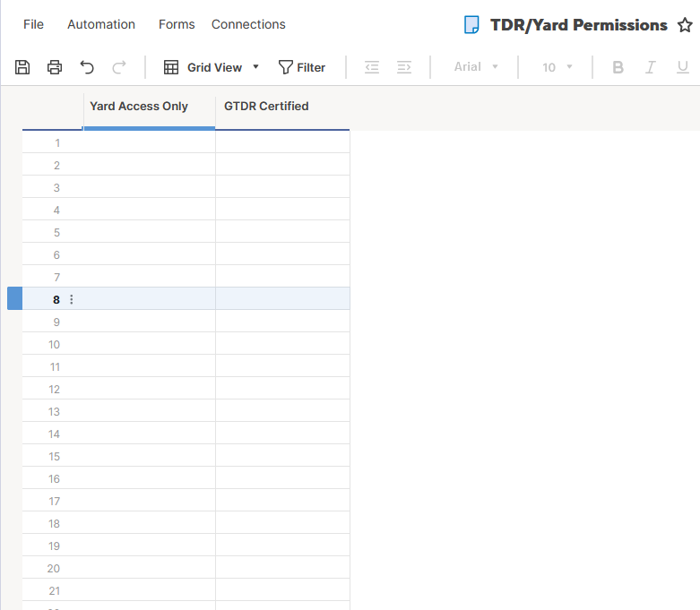700x610 pixels.
Task: Click the Print icon
Action: pos(55,67)
